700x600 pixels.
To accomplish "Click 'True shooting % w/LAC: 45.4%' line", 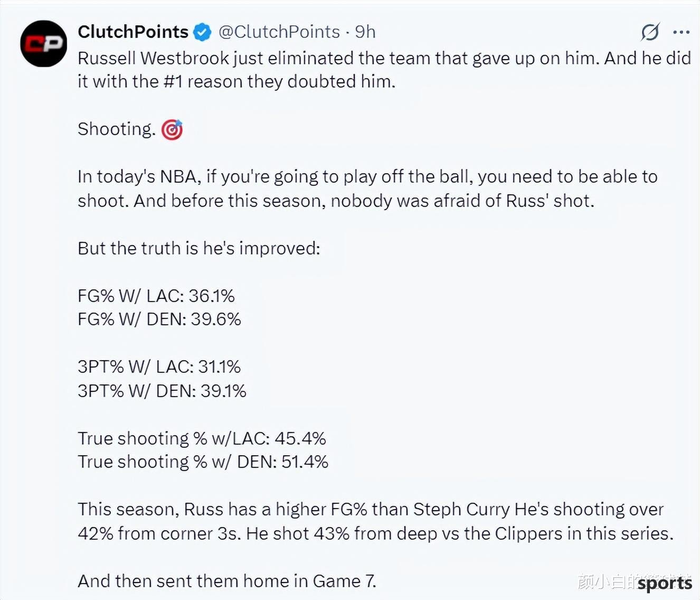I will pyautogui.click(x=202, y=438).
